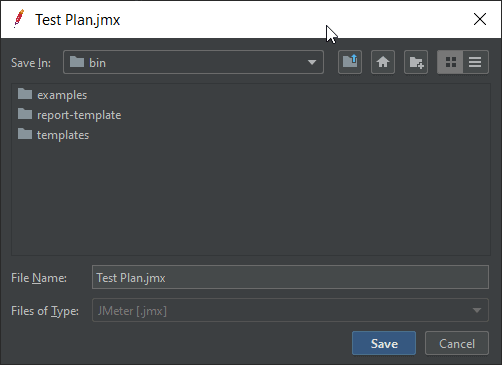Open the Save In bin combo box
This screenshot has height=365, width=502.
point(193,62)
